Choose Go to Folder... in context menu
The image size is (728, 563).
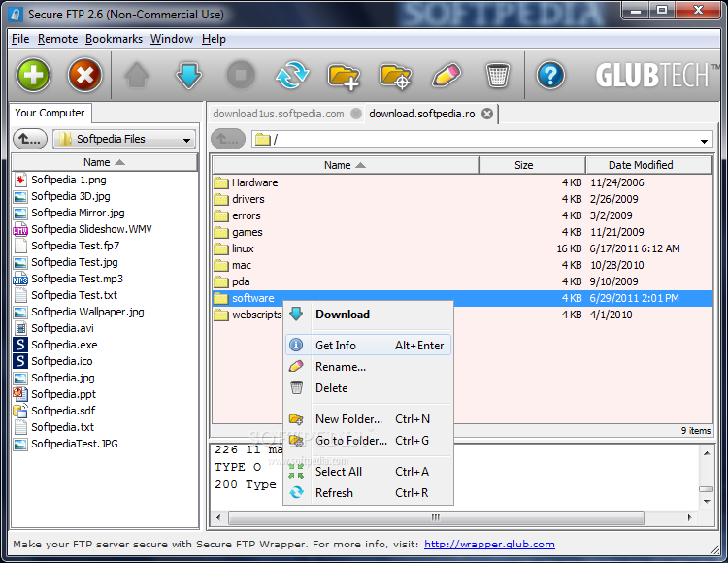point(368,441)
